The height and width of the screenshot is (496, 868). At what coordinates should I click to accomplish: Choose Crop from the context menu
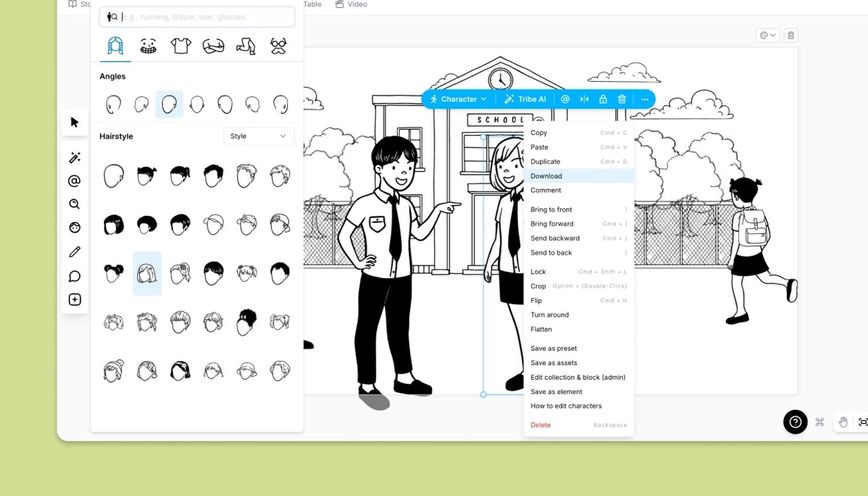coord(579,286)
